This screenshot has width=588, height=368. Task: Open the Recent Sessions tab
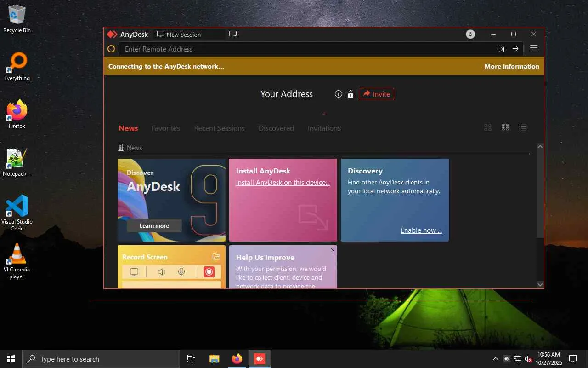(x=219, y=128)
